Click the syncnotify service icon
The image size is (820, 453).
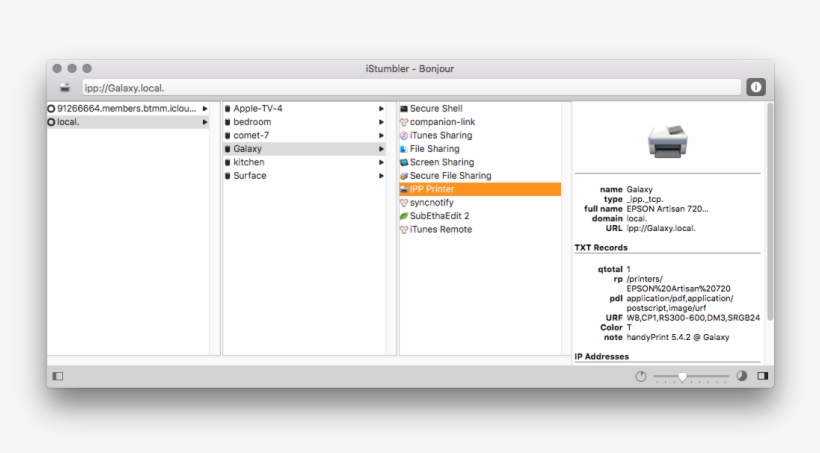(404, 203)
